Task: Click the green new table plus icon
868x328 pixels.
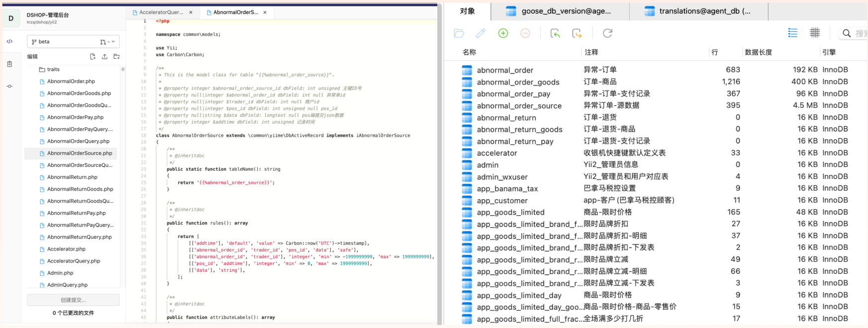Action: (x=503, y=33)
